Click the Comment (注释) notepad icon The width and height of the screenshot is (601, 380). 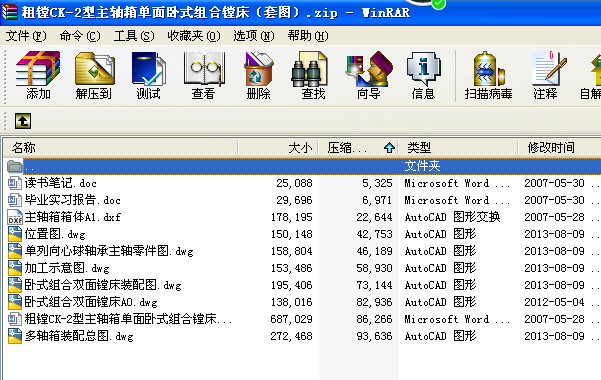pyautogui.click(x=548, y=69)
